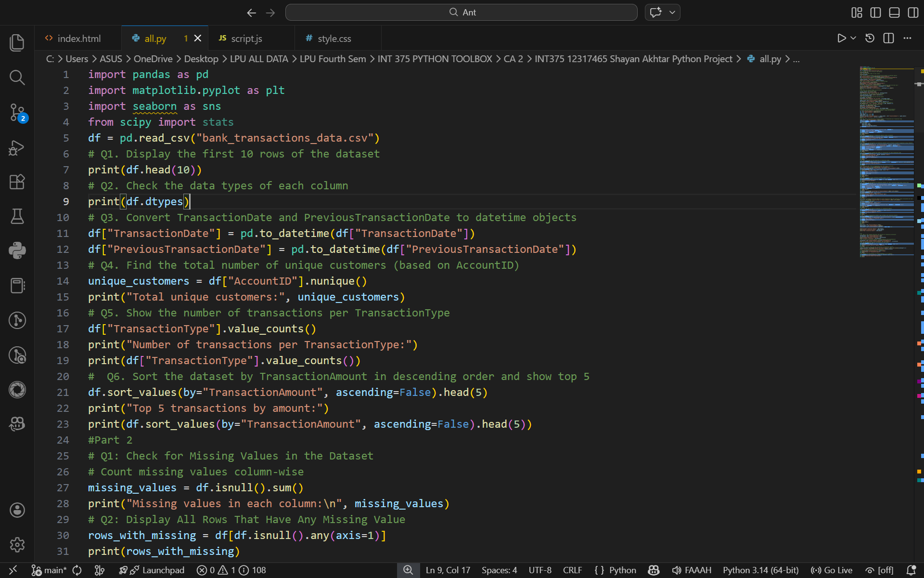Image resolution: width=924 pixels, height=578 pixels.
Task: Open the Search view in activity bar
Action: pos(17,77)
